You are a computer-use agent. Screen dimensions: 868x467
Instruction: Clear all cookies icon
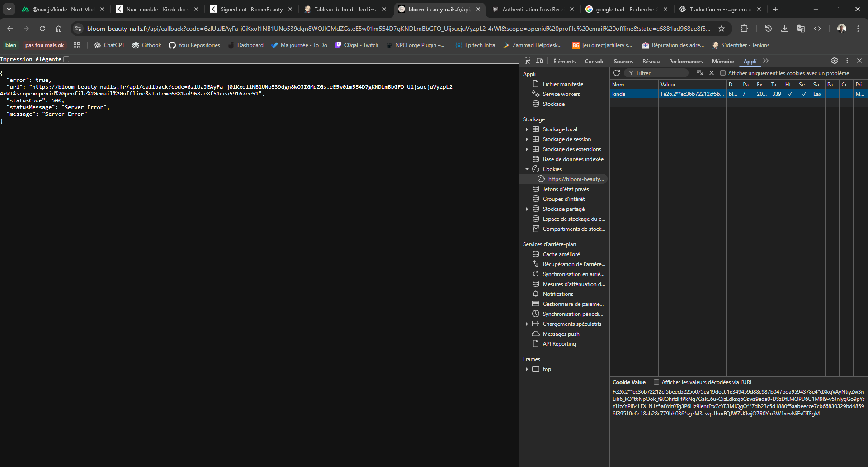point(699,73)
